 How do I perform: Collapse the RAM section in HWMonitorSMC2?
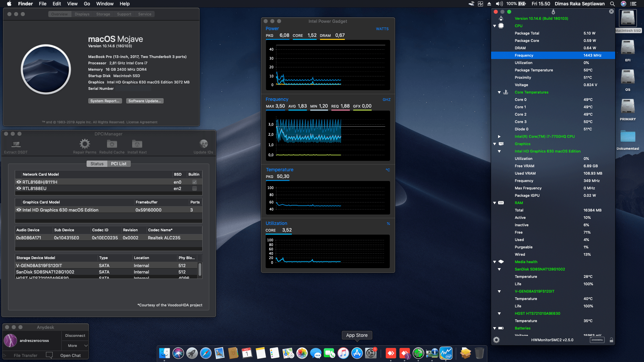(494, 203)
